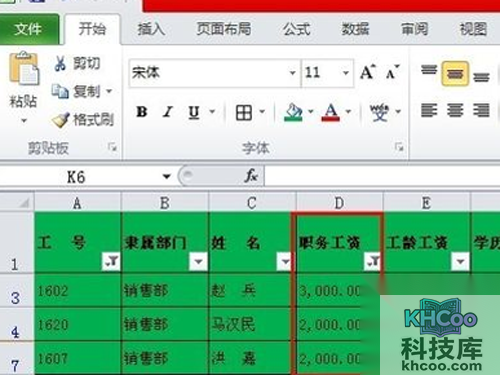The height and width of the screenshot is (375, 500).
Task: Click into the formula bar input
Action: point(382,176)
